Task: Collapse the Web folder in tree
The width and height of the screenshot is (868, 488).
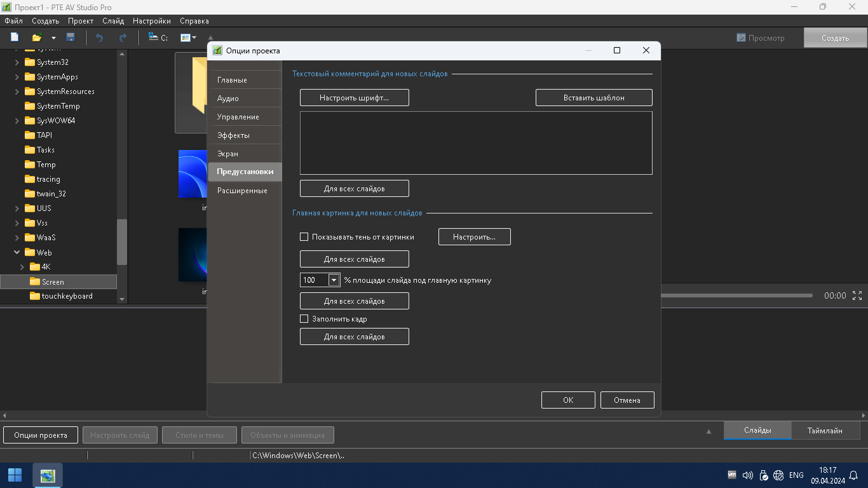Action: pyautogui.click(x=17, y=252)
